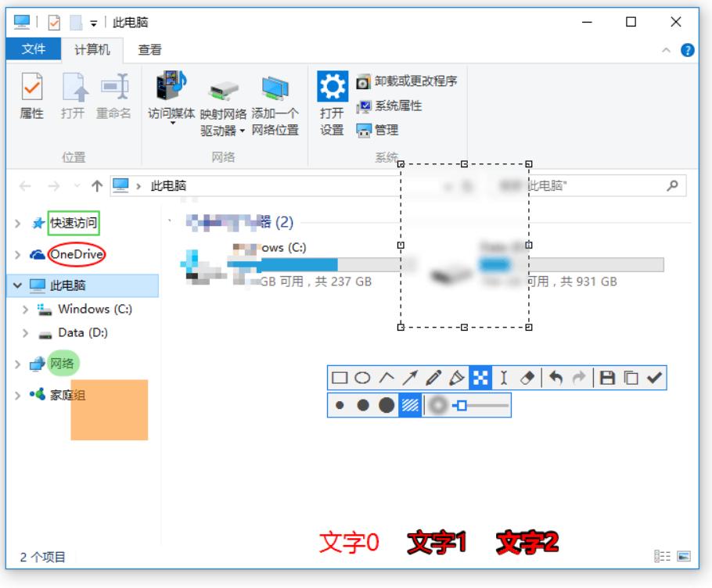Screen dimensions: 712x588
Task: Switch mosaic style to blur mode
Action: pyautogui.click(x=439, y=405)
